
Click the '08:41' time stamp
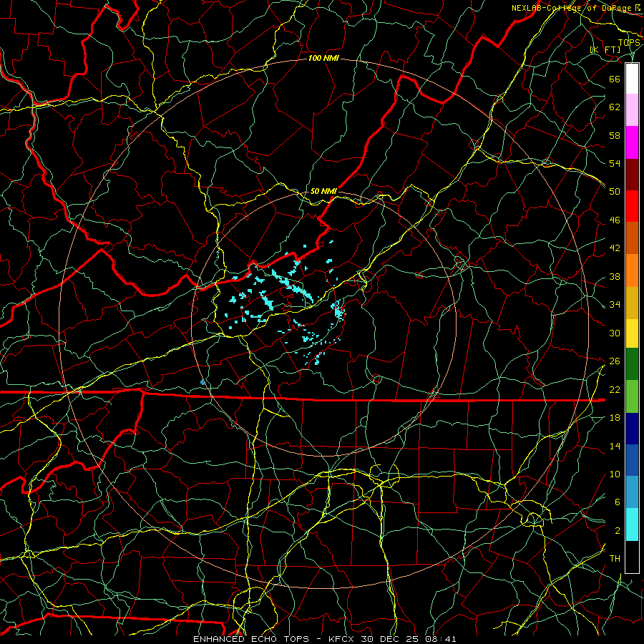441,639
